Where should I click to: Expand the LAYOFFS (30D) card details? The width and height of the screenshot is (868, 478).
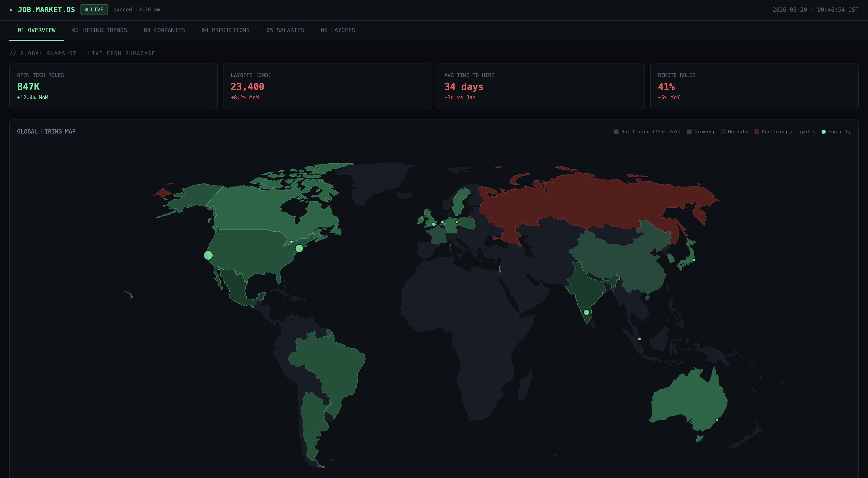pos(327,86)
